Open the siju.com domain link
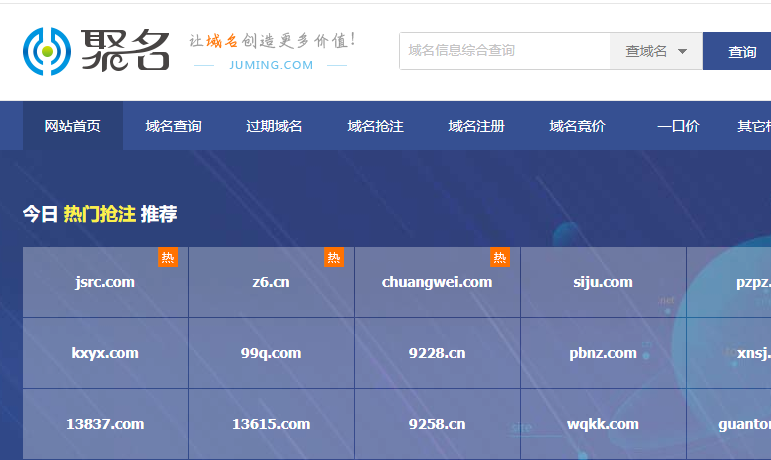The image size is (771, 460). 603,282
